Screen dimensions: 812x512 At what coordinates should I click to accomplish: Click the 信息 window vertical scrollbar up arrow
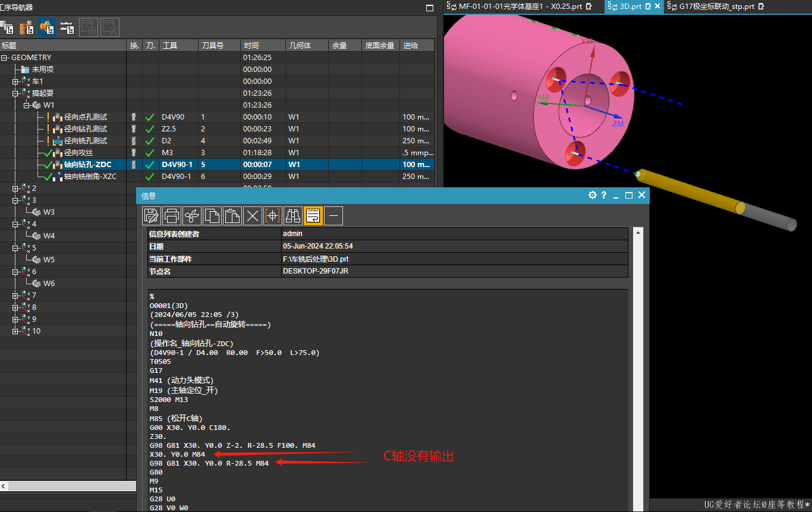coord(638,233)
